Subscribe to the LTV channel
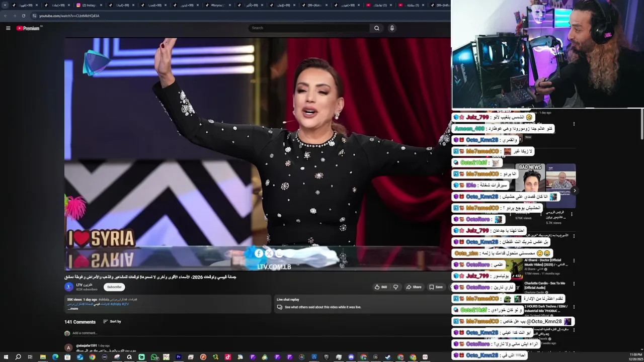This screenshot has height=362, width=644. [114, 287]
